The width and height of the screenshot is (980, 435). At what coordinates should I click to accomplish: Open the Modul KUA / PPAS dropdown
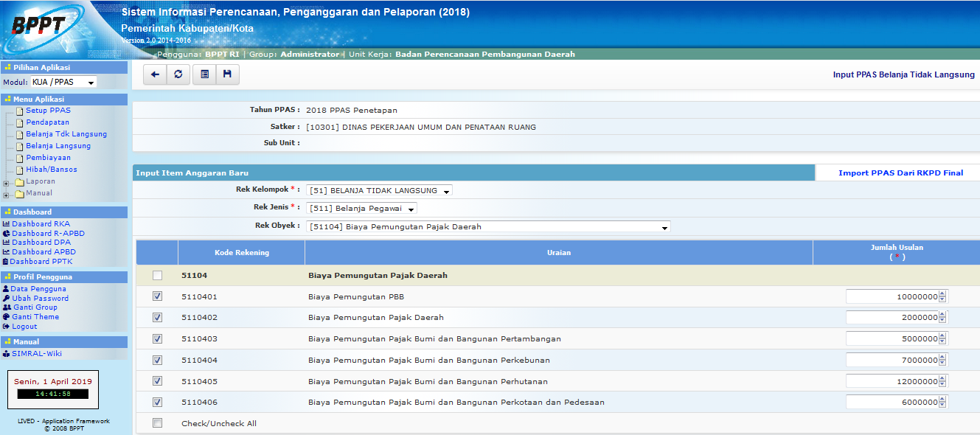point(63,83)
